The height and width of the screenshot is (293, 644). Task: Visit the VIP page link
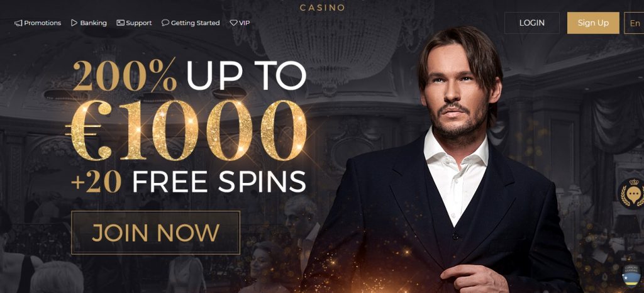tap(245, 23)
